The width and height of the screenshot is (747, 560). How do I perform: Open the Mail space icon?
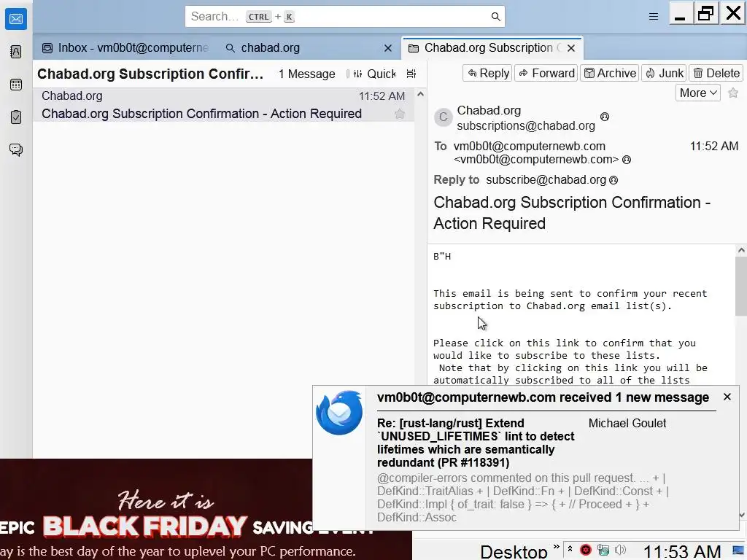point(16,19)
